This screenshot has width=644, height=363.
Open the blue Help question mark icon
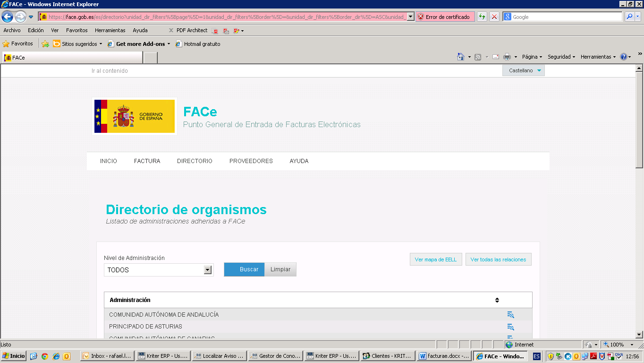click(x=623, y=57)
